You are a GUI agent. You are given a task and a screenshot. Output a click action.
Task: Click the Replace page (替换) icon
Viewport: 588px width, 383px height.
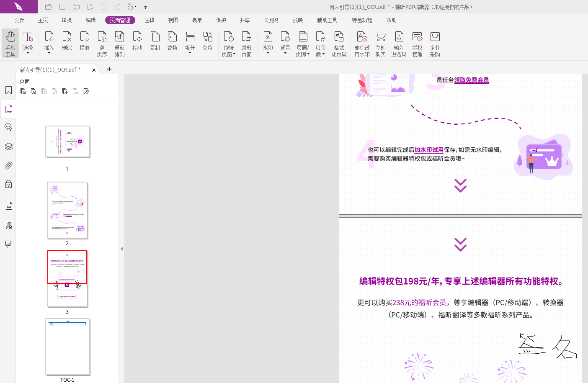pyautogui.click(x=172, y=41)
